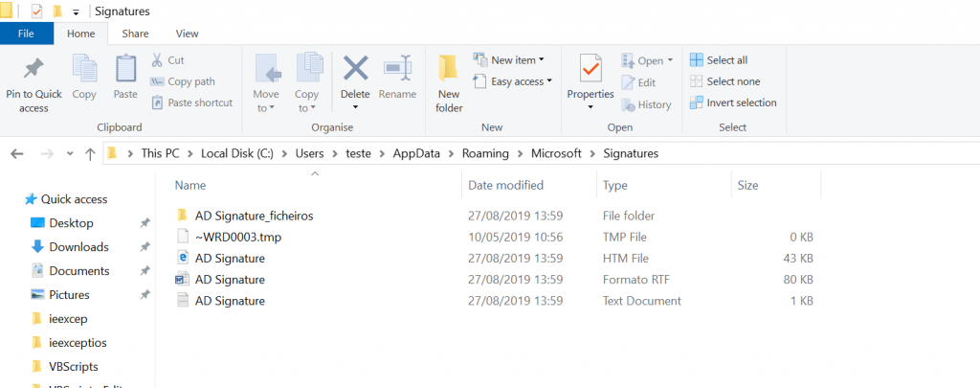Click the Desktop pin icon
Image resolution: width=980 pixels, height=388 pixels.
pyautogui.click(x=145, y=223)
